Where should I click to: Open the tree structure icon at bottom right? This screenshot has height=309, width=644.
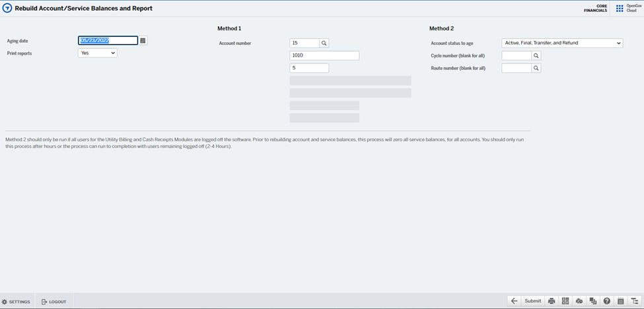[635, 301]
